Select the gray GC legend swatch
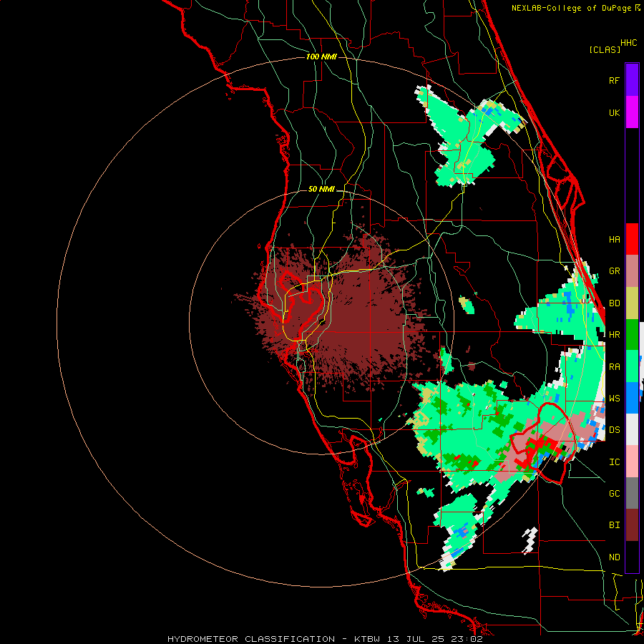Viewport: 644px width, 644px height. [x=632, y=493]
